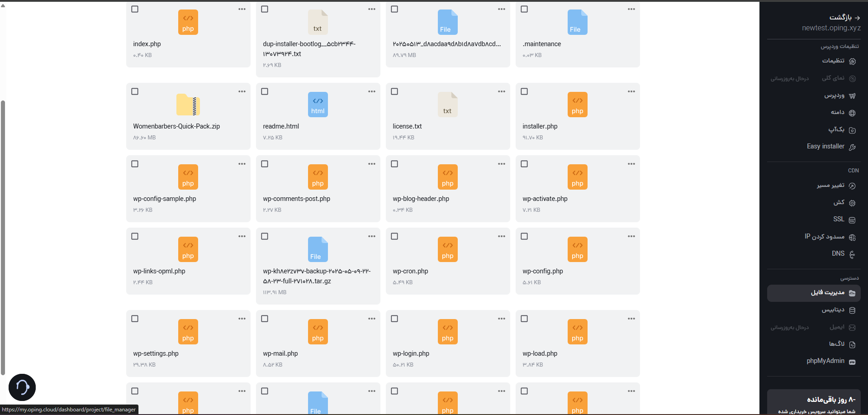This screenshot has width=868, height=415.
Task: Tick the checkbox for wp-login.php
Action: (394, 319)
